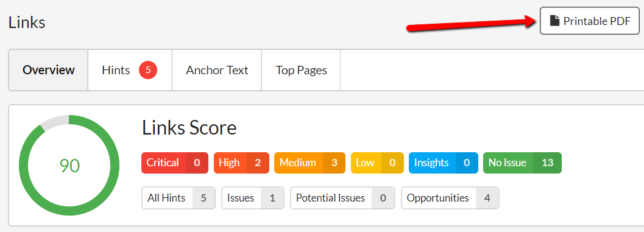Select the Low severity filter
The height and width of the screenshot is (232, 644).
coord(378,163)
